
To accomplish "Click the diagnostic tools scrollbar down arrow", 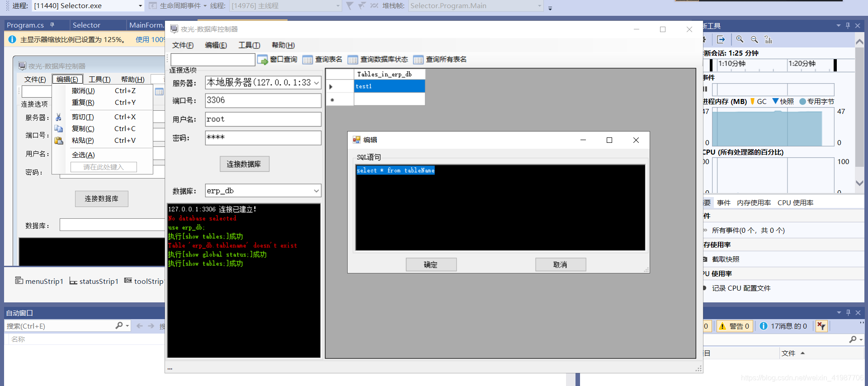I will pos(860,183).
